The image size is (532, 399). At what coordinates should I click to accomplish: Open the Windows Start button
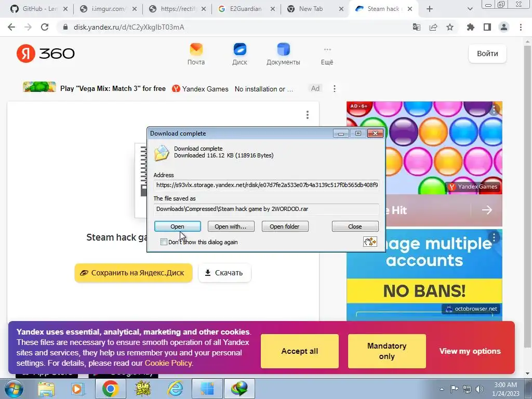(14, 389)
